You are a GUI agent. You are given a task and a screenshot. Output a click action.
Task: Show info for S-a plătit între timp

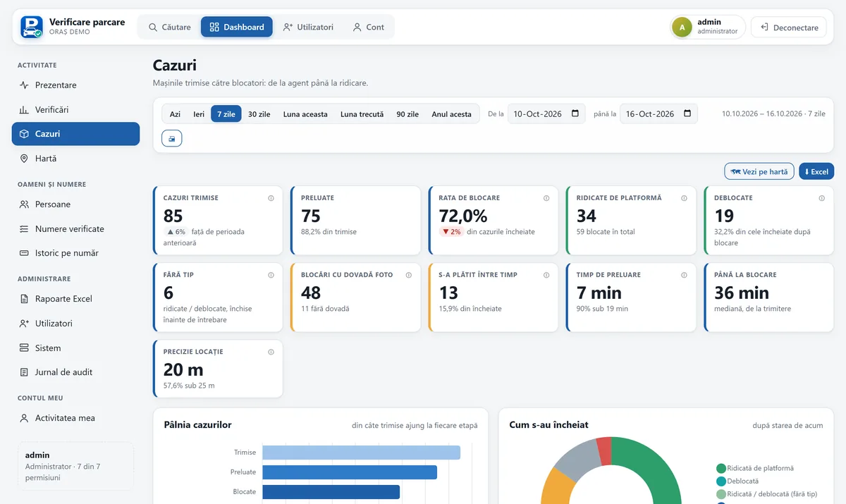(546, 275)
